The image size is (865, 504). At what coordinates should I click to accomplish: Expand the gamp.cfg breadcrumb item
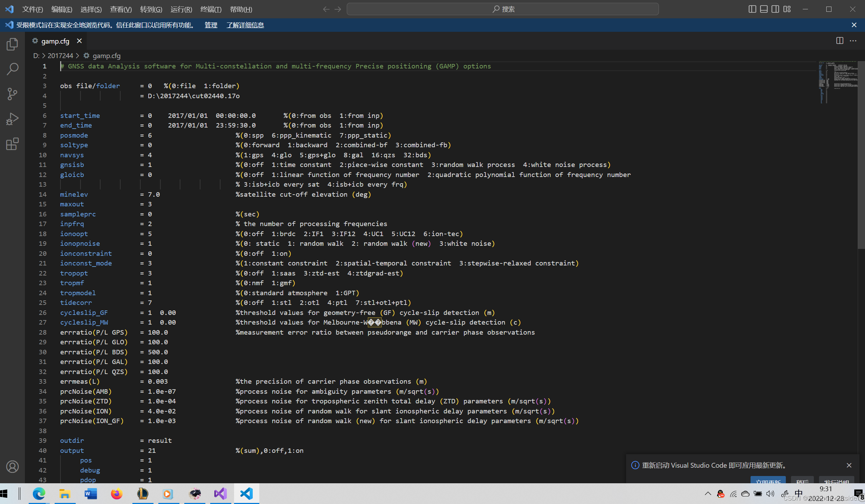tap(106, 56)
